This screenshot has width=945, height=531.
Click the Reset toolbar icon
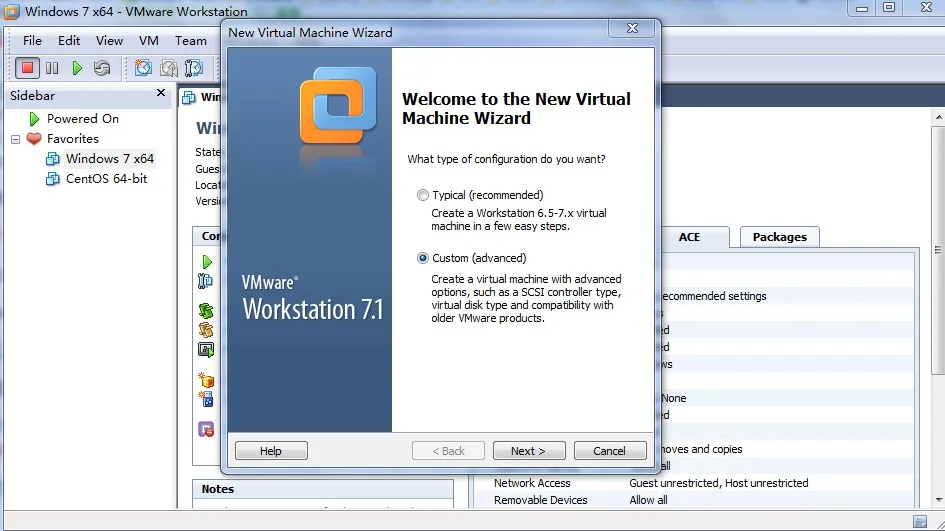click(x=102, y=68)
